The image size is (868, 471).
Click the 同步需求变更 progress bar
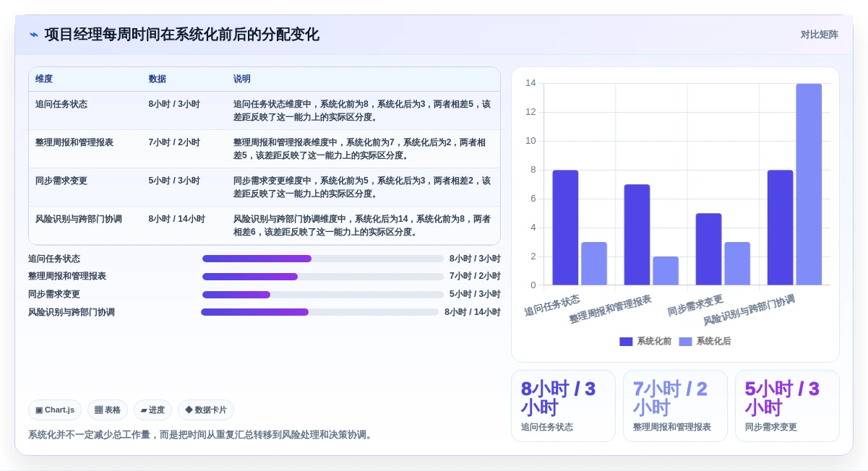tap(323, 295)
